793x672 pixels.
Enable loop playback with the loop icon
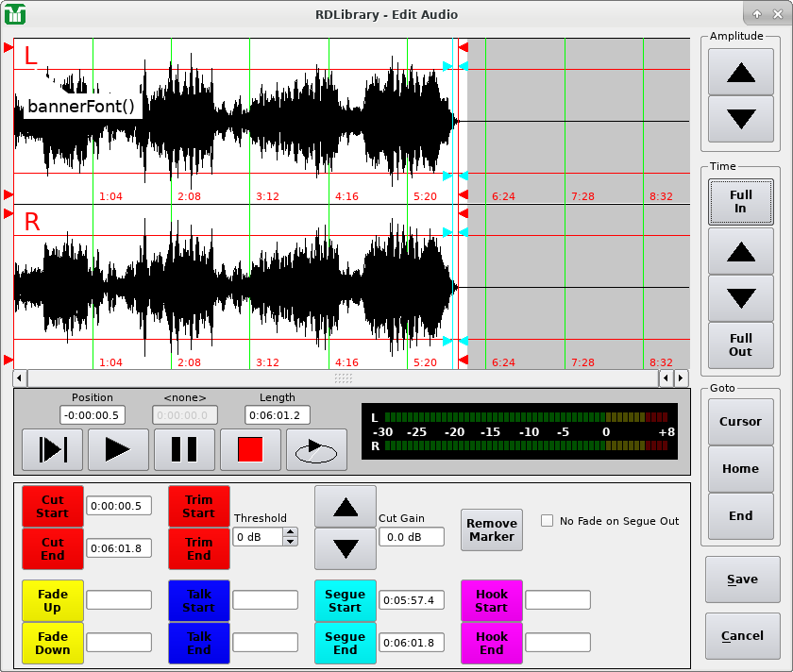(x=316, y=449)
